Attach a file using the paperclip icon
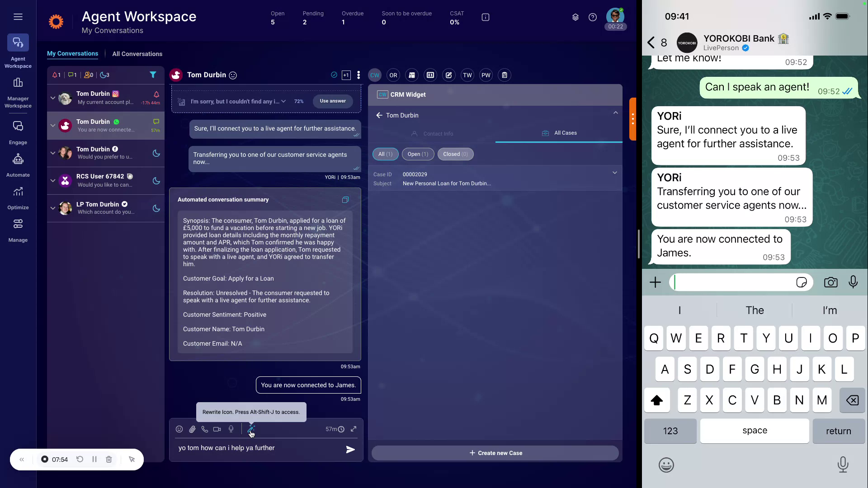The image size is (868, 488). point(192,429)
